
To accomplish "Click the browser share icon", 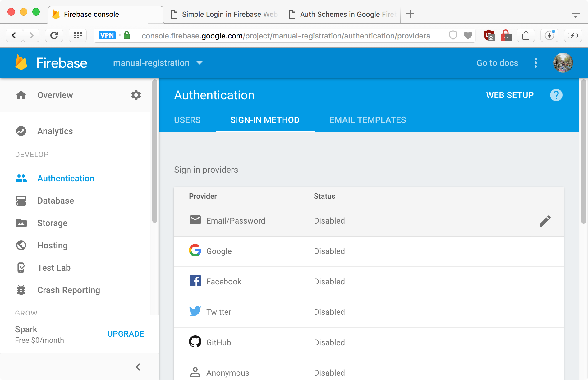I will tap(526, 35).
